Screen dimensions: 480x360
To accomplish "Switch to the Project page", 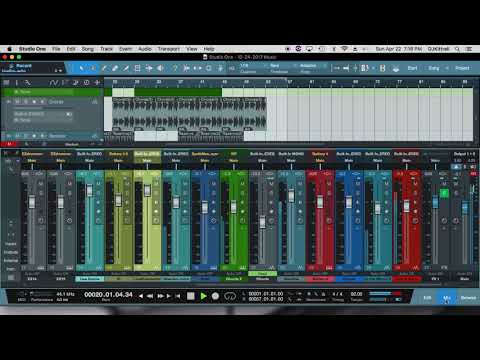I will (462, 68).
